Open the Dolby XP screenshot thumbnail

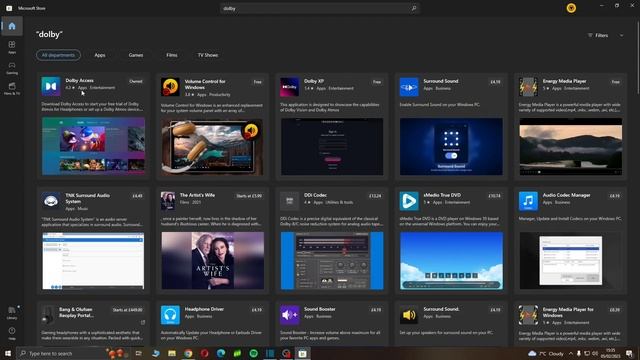coord(332,147)
